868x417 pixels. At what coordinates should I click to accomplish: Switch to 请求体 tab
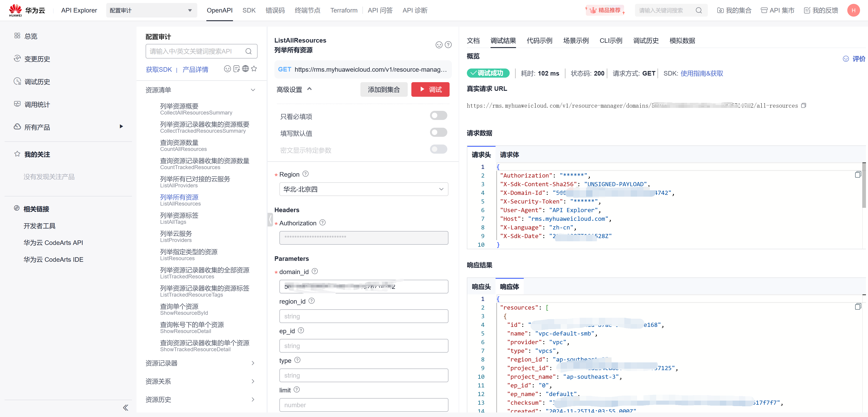509,155
